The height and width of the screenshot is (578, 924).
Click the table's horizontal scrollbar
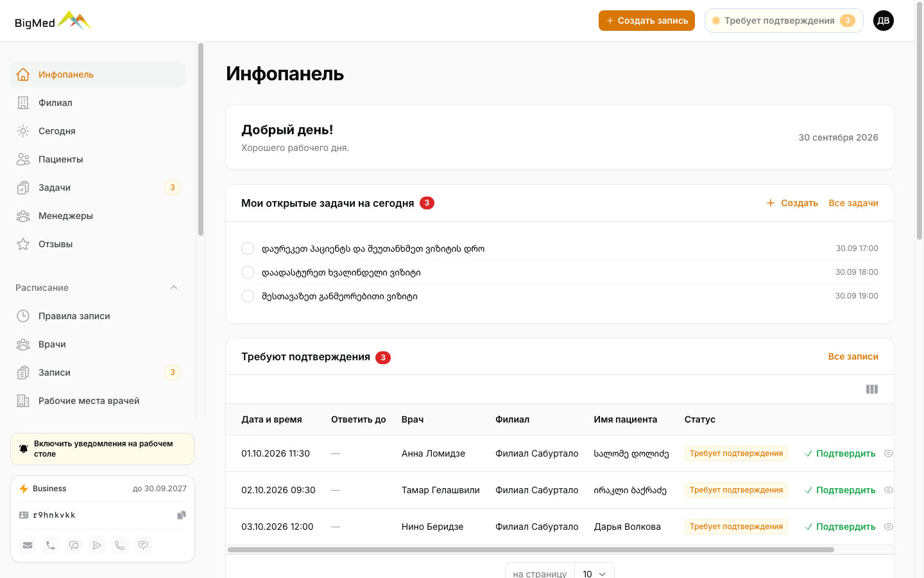point(531,550)
